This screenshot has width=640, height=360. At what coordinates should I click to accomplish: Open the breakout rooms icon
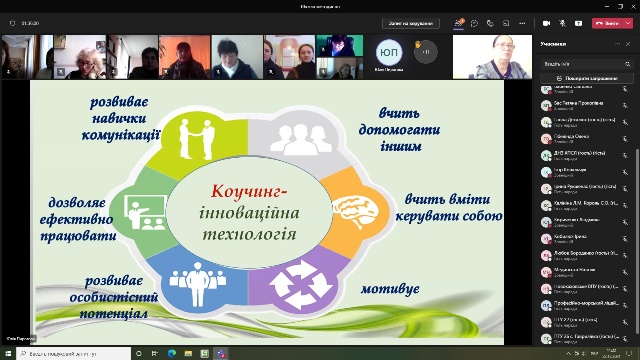coord(506,23)
